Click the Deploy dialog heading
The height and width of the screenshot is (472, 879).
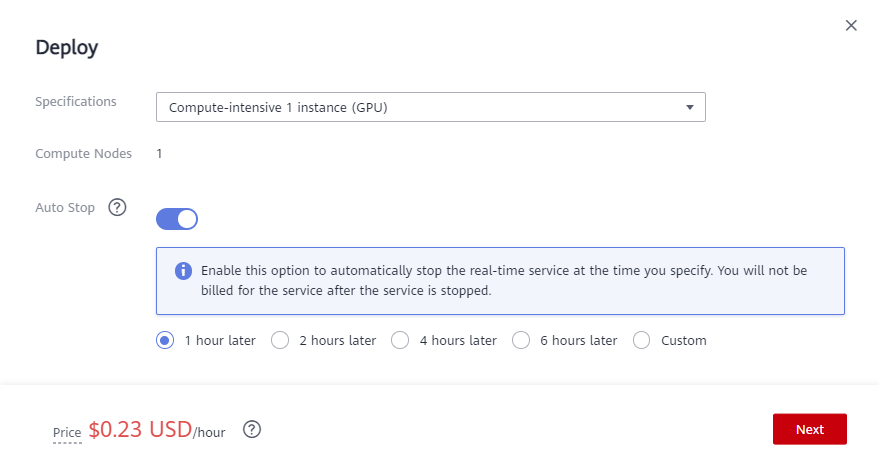tap(66, 47)
